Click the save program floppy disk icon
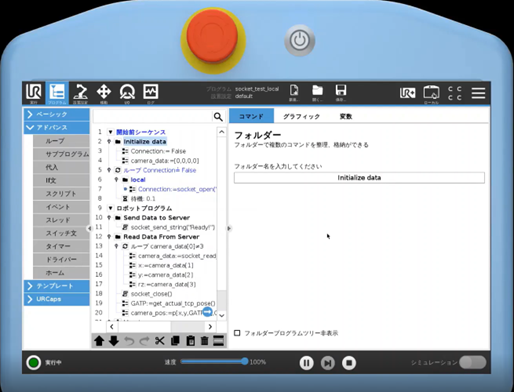514x392 pixels. 341,92
